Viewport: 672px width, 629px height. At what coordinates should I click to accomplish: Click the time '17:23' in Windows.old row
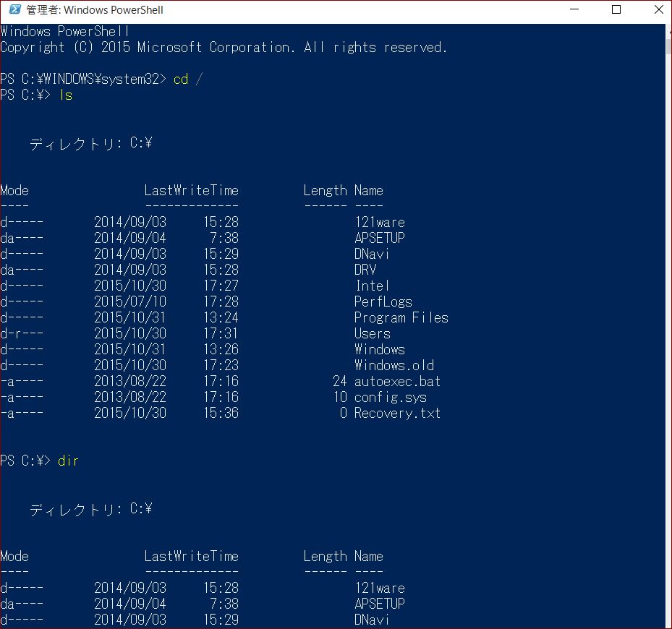point(221,365)
